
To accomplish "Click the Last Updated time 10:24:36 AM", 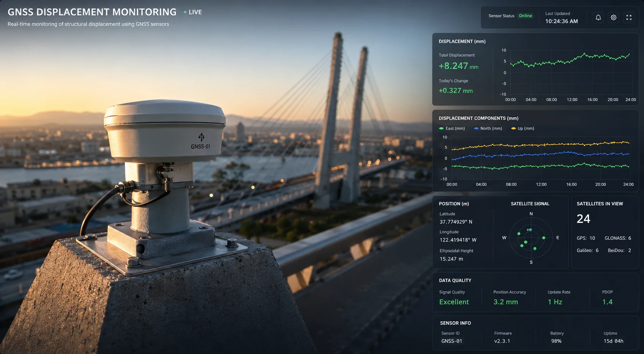I will coord(561,21).
